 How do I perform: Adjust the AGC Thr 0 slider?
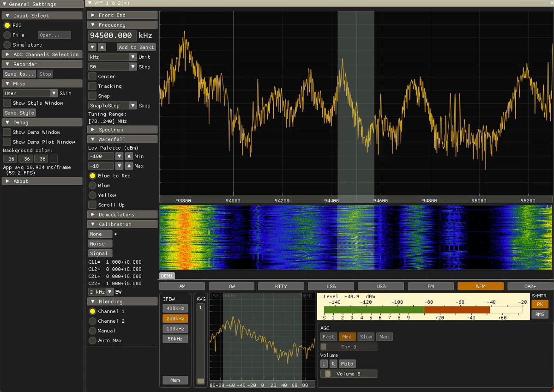click(349, 347)
